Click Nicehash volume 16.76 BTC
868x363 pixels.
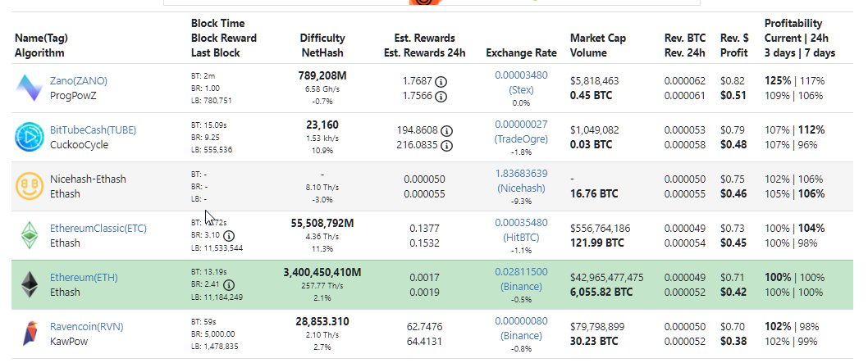pos(595,193)
